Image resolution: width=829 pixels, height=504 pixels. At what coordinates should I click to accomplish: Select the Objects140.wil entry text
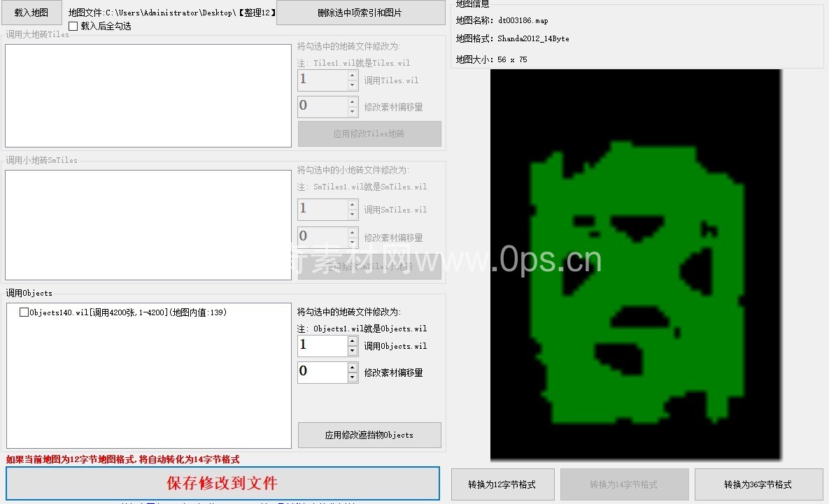point(128,312)
